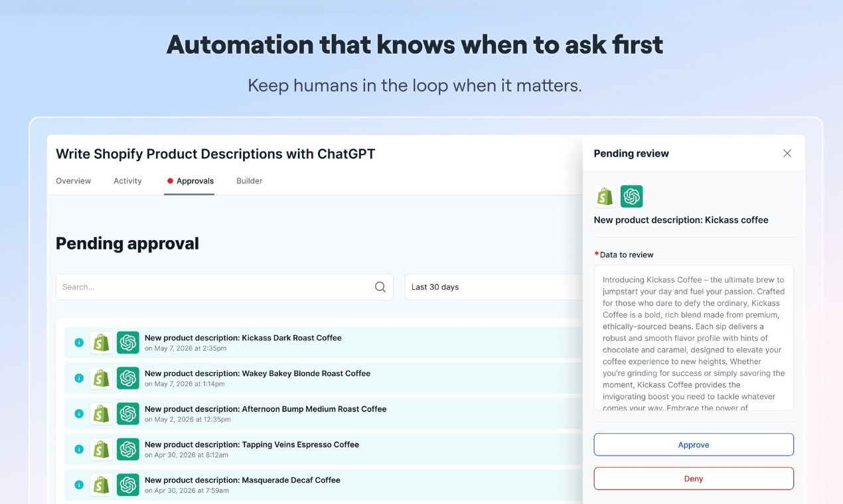Image resolution: width=843 pixels, height=504 pixels.
Task: Click Shopify icon on Tapping Veins Espresso row
Action: (101, 450)
